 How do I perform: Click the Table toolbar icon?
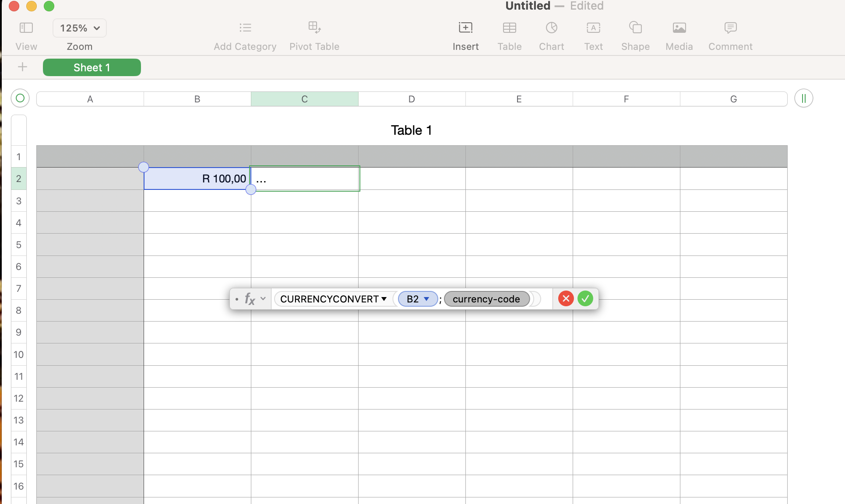click(x=509, y=28)
